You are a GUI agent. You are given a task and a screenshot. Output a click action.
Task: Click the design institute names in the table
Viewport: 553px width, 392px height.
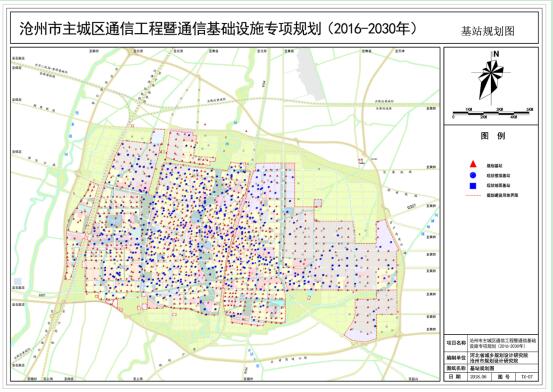tap(499, 358)
